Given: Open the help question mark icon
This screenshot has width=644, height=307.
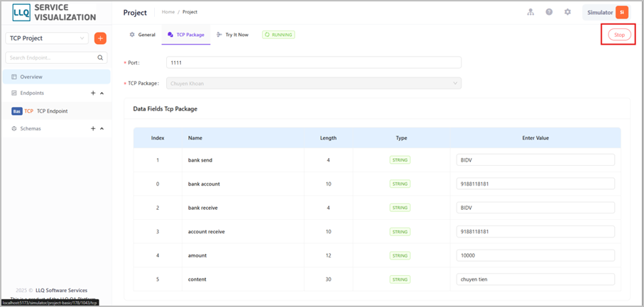Looking at the screenshot, I should coord(549,12).
